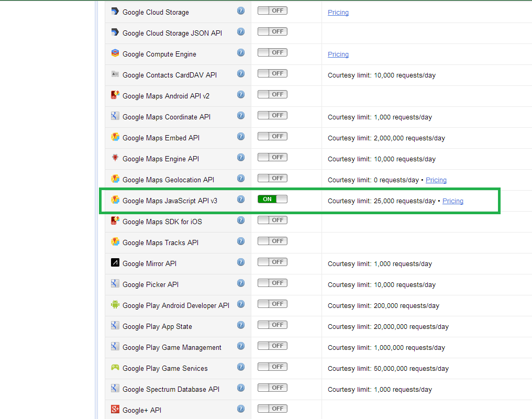Open help for Google Cloud Storage
The image size is (532, 419).
(x=241, y=11)
